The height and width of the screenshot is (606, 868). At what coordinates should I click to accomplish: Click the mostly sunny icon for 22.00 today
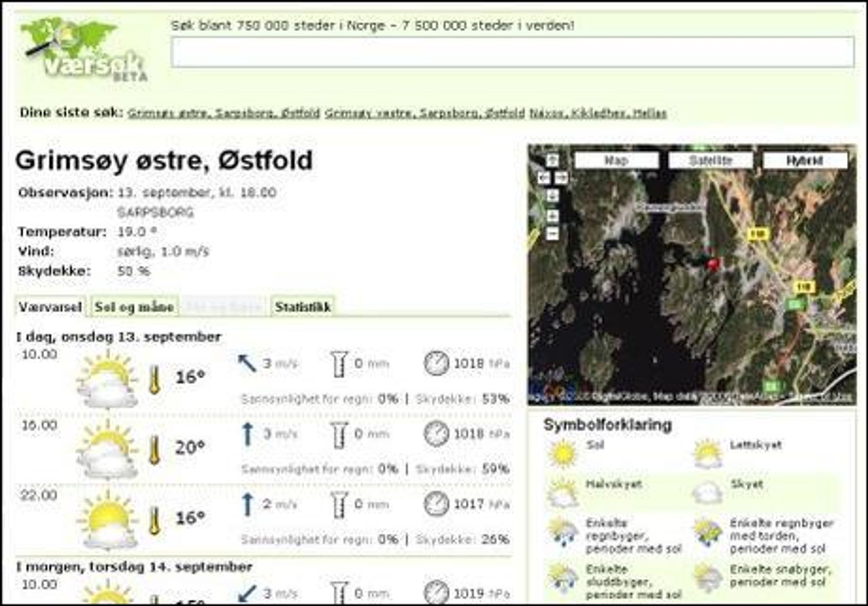click(107, 520)
